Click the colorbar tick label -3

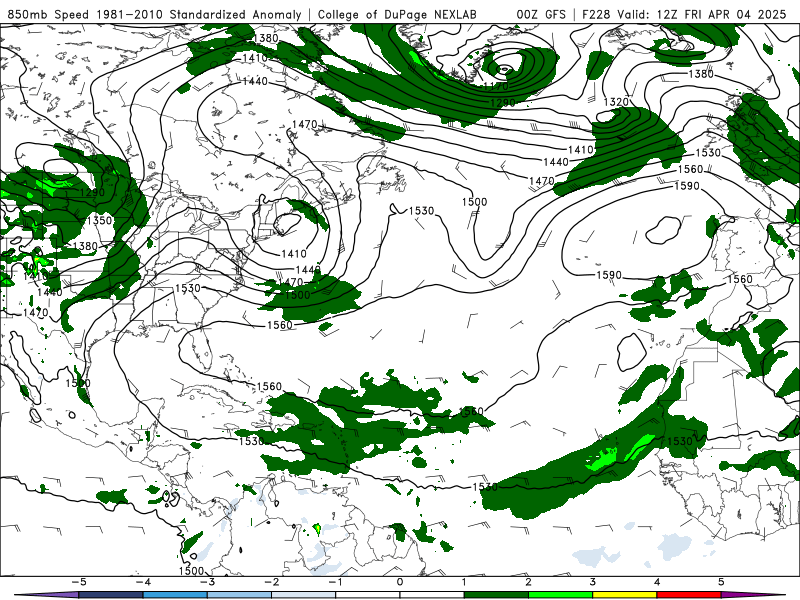click(x=207, y=582)
